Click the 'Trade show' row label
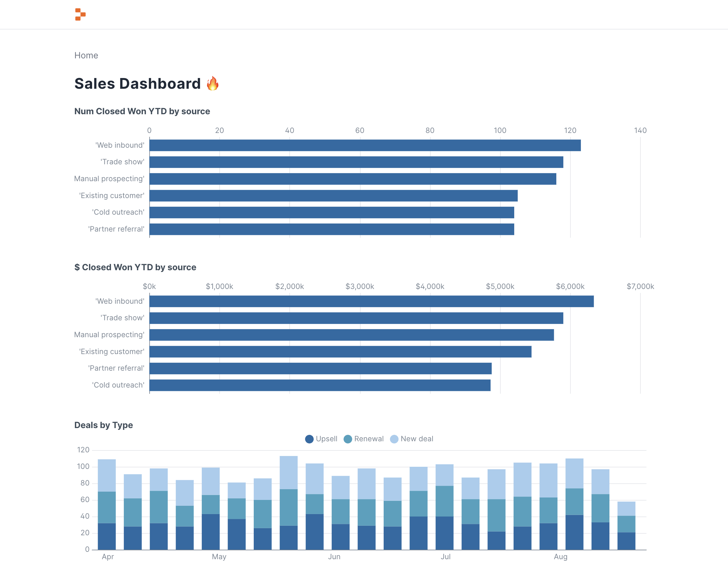The image size is (728, 581). coord(122,161)
